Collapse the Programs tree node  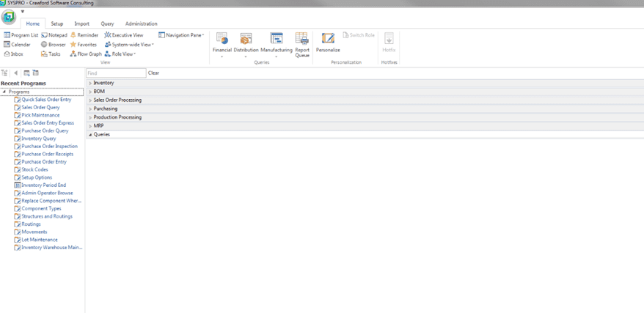[x=4, y=92]
